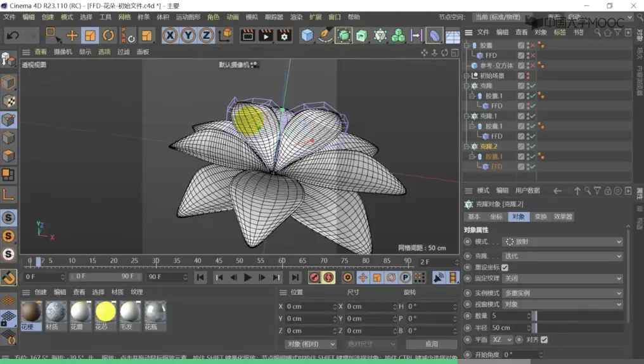Toggle the 重设坐标 checkbox
Screen dimensions: 644x364
click(x=505, y=267)
